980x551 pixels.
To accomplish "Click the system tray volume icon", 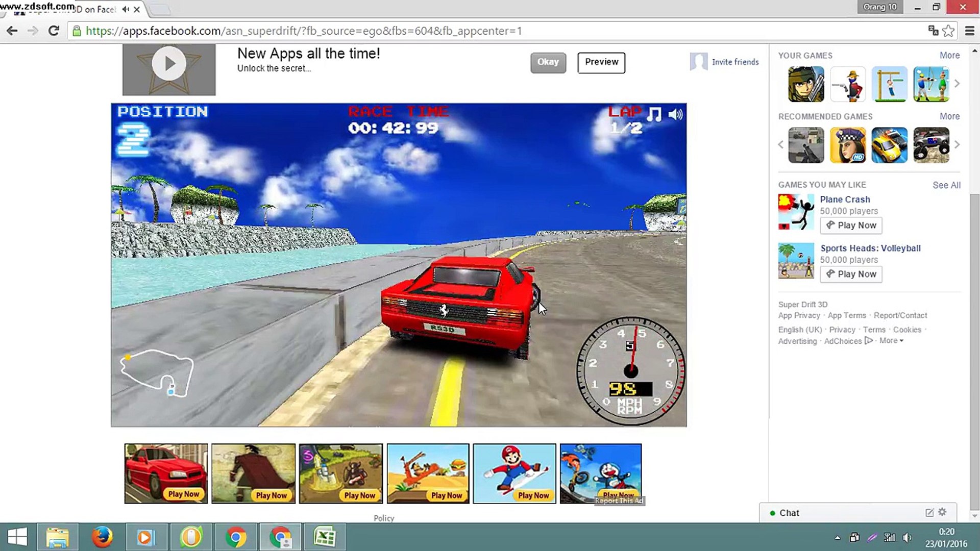I will pos(907,537).
